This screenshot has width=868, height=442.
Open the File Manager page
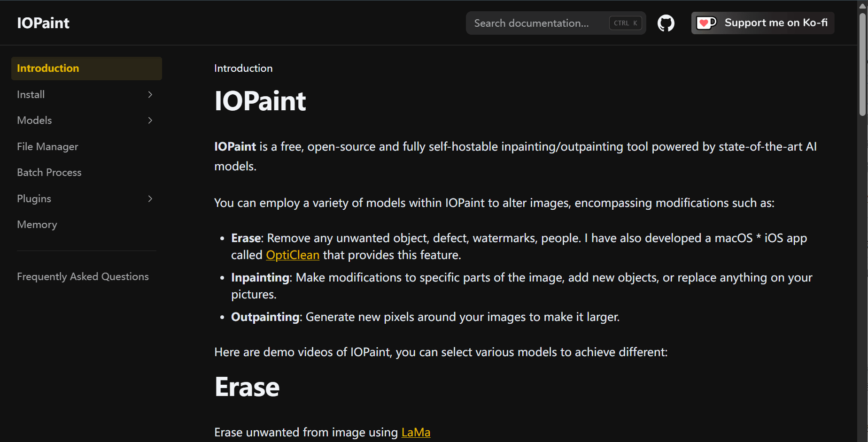click(47, 146)
